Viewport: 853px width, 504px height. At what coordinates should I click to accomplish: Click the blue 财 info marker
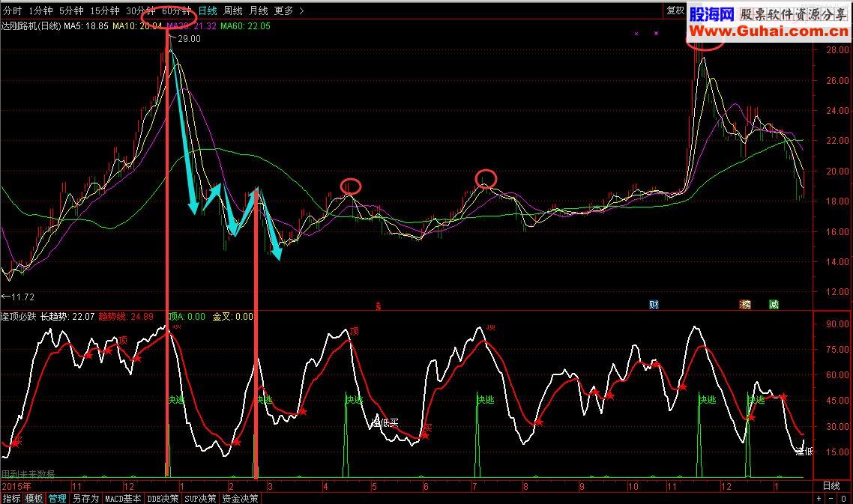654,305
